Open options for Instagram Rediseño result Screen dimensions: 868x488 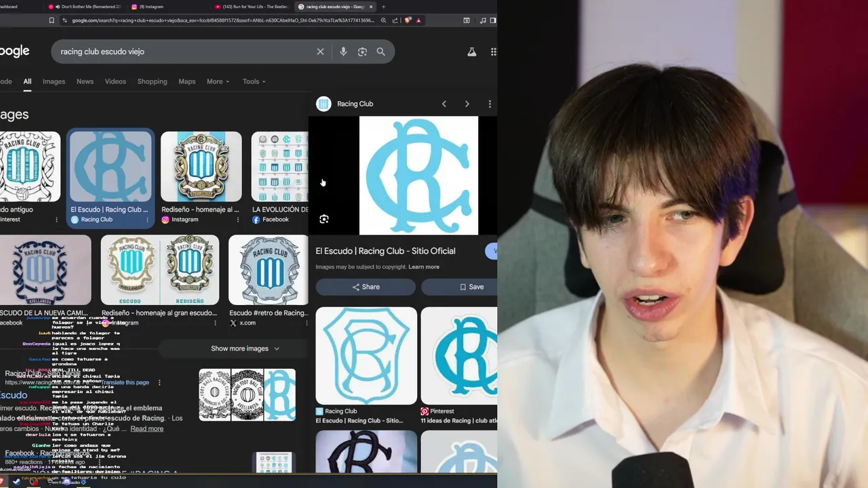pyautogui.click(x=237, y=220)
